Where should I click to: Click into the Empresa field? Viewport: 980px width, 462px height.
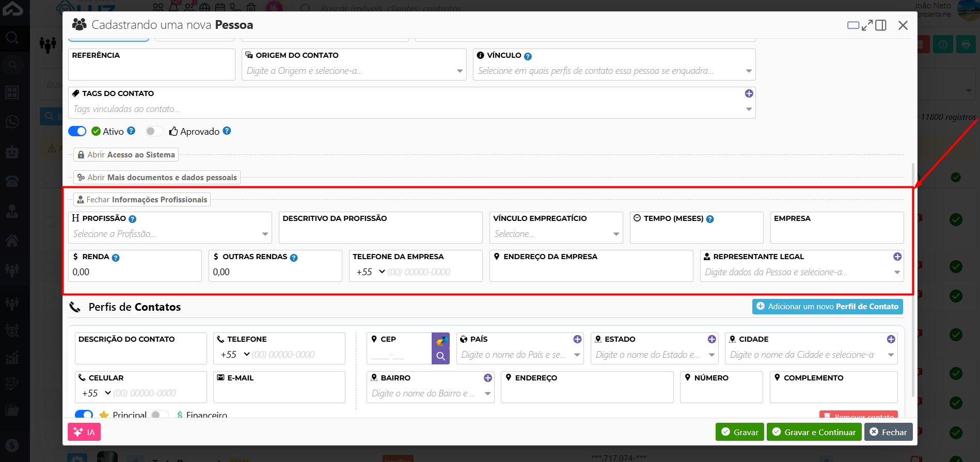(837, 228)
